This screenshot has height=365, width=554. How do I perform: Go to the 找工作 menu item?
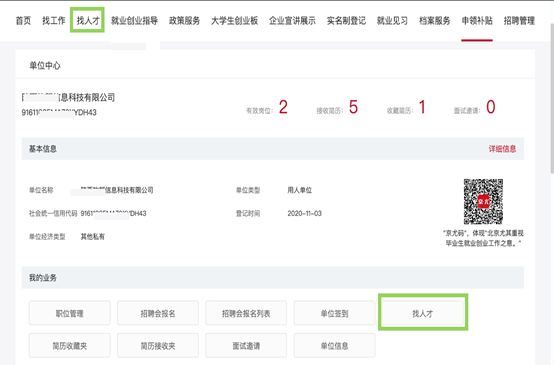coord(54,21)
